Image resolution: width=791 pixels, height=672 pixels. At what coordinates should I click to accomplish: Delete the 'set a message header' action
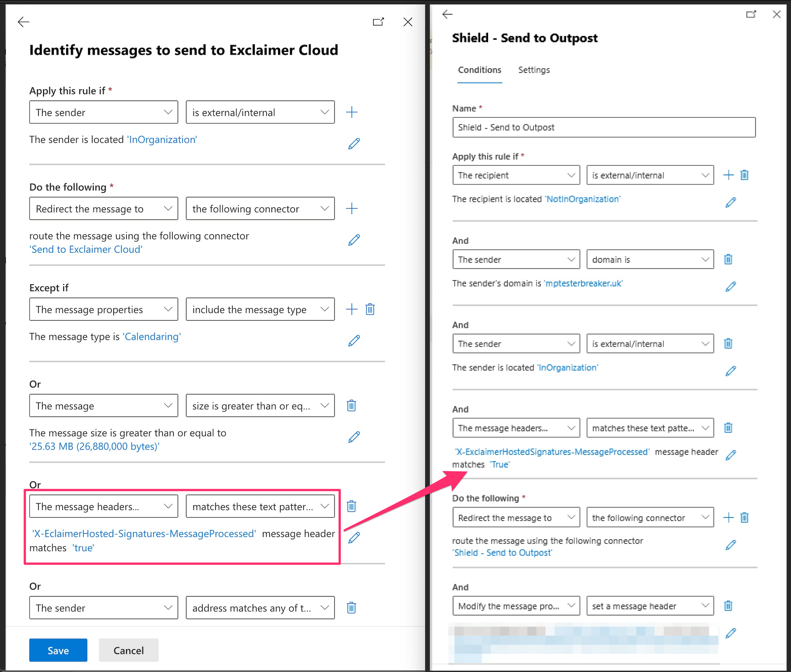coord(728,605)
